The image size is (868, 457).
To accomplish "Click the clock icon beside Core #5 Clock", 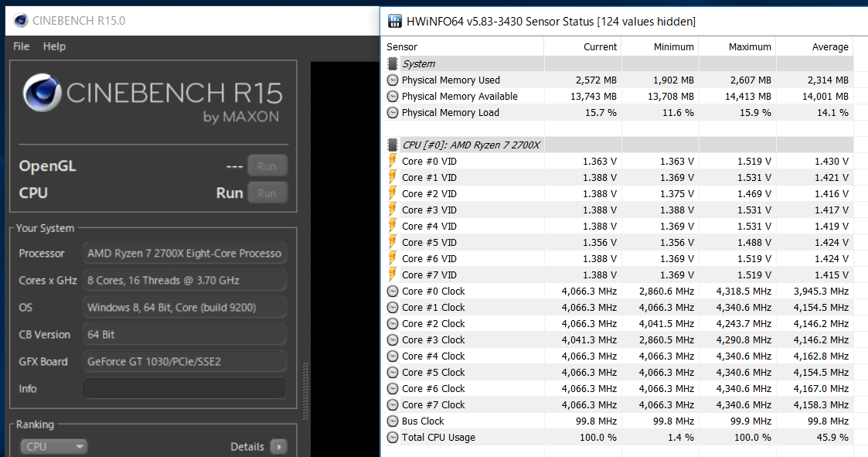I will [x=393, y=372].
